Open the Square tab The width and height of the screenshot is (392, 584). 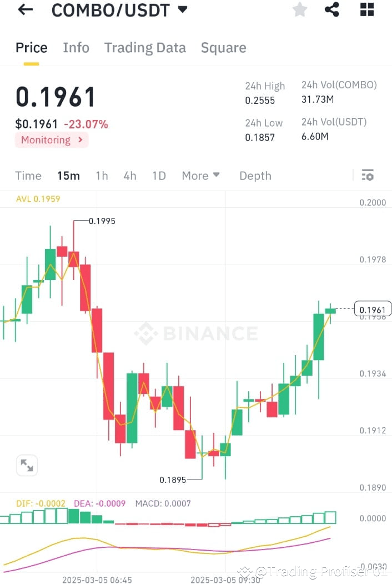tap(223, 48)
